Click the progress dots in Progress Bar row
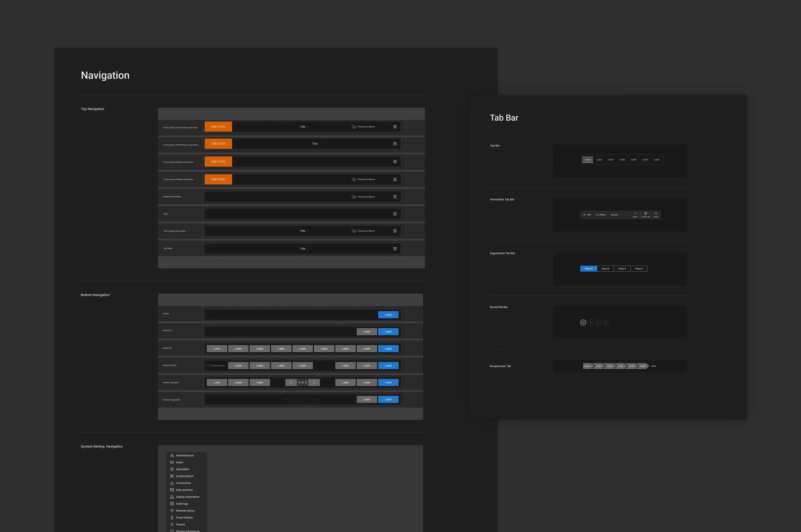Image resolution: width=801 pixels, height=532 pixels. pos(302,399)
